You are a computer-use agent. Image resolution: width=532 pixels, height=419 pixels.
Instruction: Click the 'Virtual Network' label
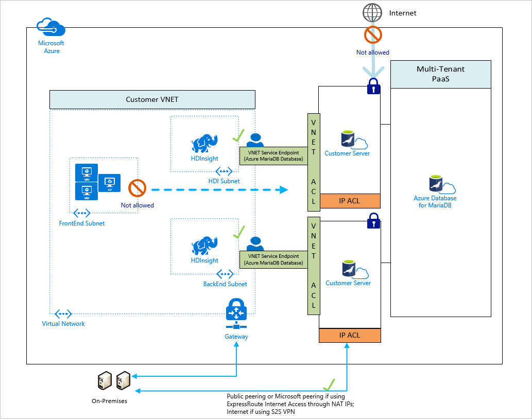63,324
